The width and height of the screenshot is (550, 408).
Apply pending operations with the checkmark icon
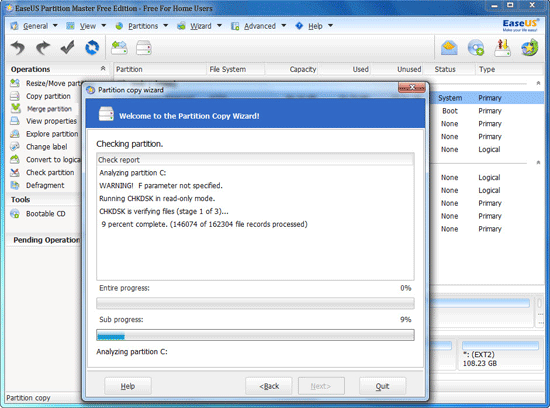click(67, 47)
